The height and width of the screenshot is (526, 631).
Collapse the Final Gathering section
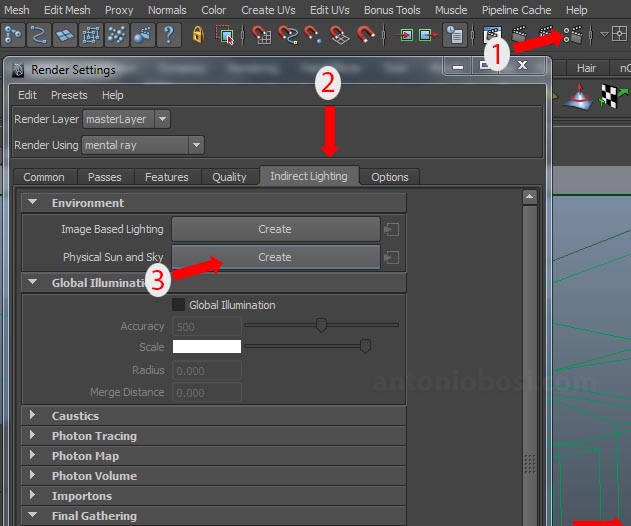click(33, 515)
